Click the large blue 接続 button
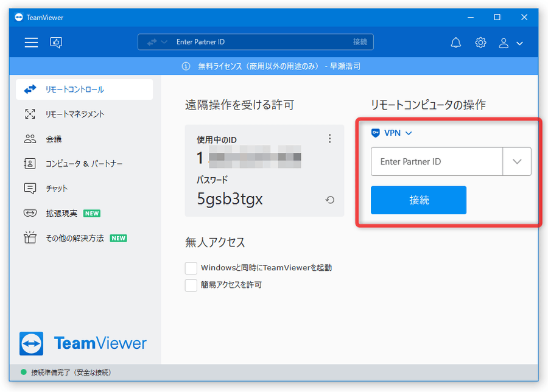 [x=418, y=200]
